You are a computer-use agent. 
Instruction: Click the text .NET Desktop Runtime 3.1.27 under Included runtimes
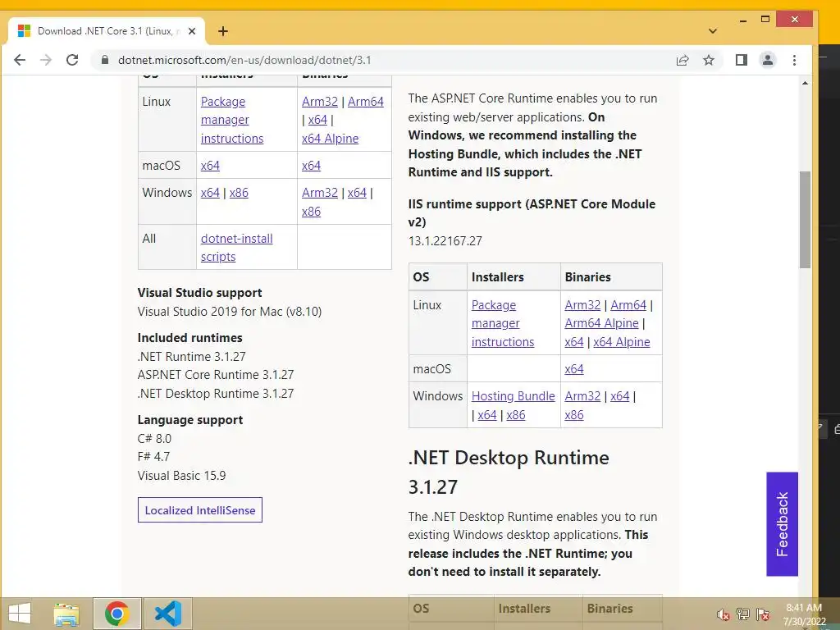[x=216, y=393]
